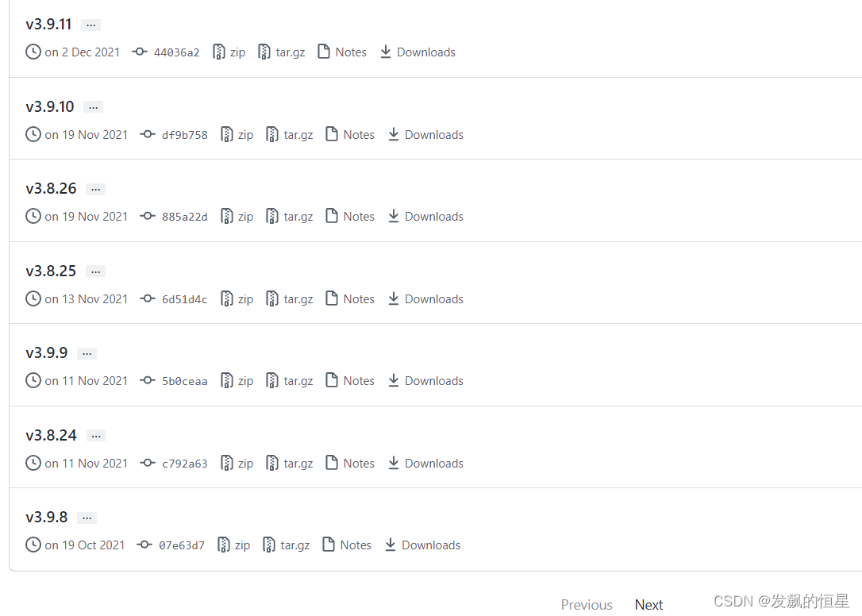Screen dimensions: 862x616
Task: Open the v3.9.9 tag title
Action: tap(47, 352)
